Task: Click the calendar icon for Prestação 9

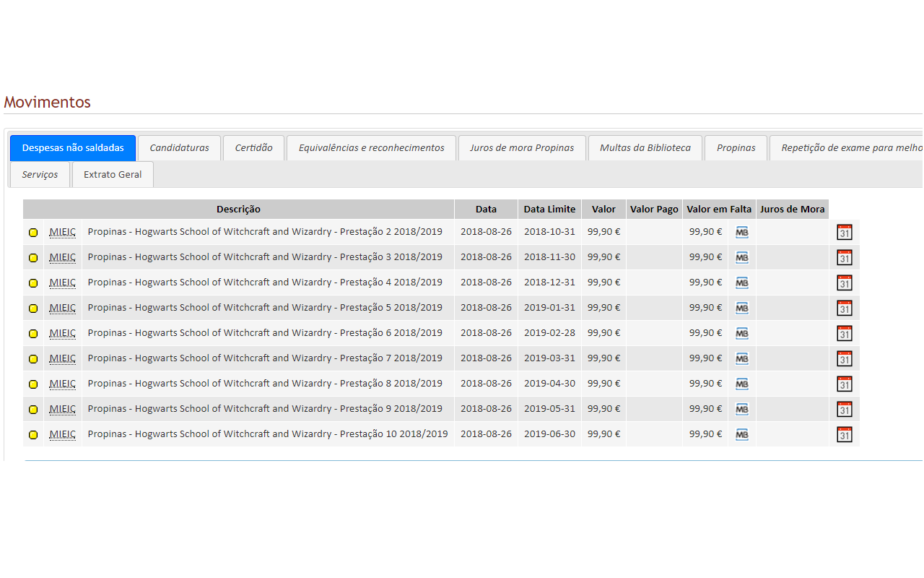Action: [845, 409]
